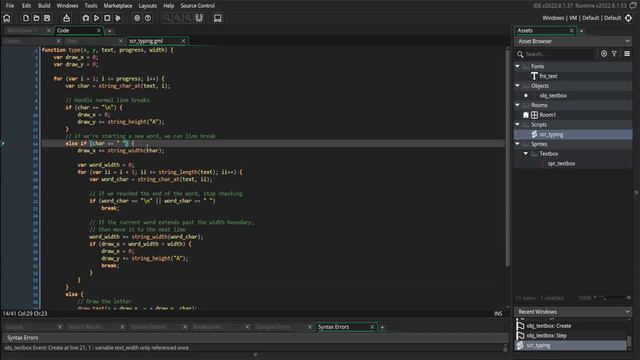Viewport: 640px width, 360px height.
Task: Collapse the Textbox subfolder
Action: (526, 153)
